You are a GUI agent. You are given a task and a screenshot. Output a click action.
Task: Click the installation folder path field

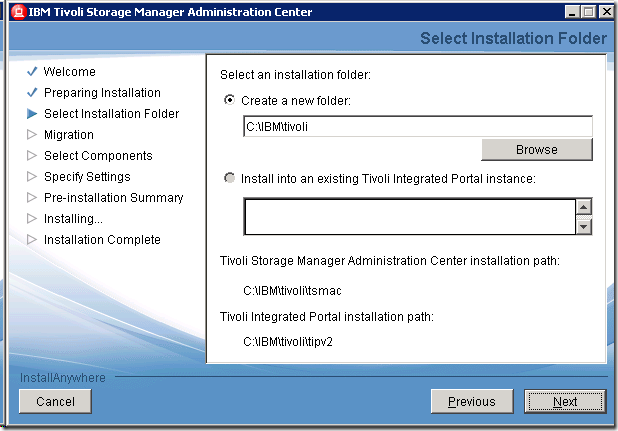point(418,126)
